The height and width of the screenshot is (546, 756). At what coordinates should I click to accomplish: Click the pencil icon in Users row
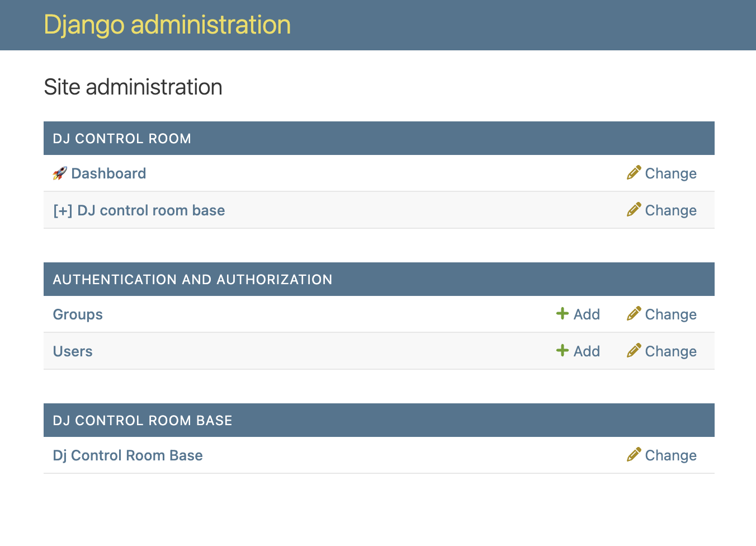(x=634, y=351)
